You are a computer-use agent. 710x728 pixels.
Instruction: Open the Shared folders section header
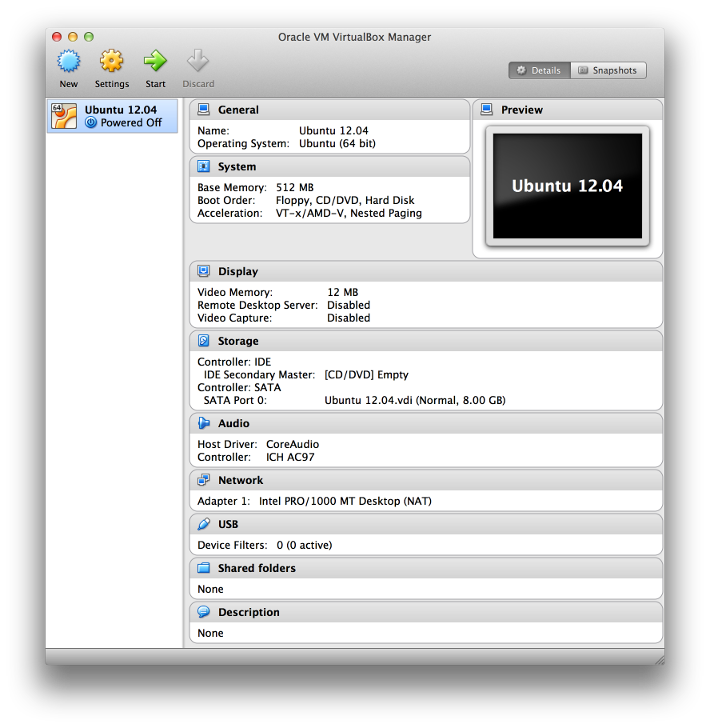(426, 568)
